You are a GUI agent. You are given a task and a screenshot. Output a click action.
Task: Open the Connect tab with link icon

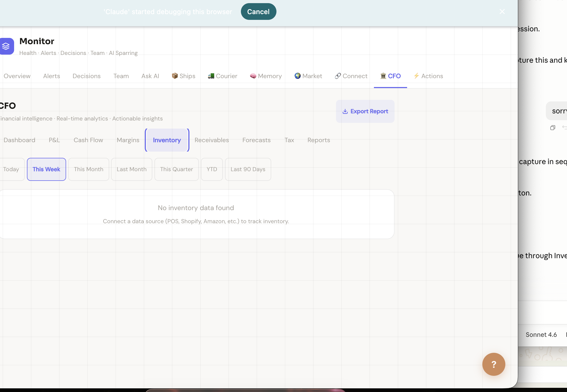coord(351,76)
